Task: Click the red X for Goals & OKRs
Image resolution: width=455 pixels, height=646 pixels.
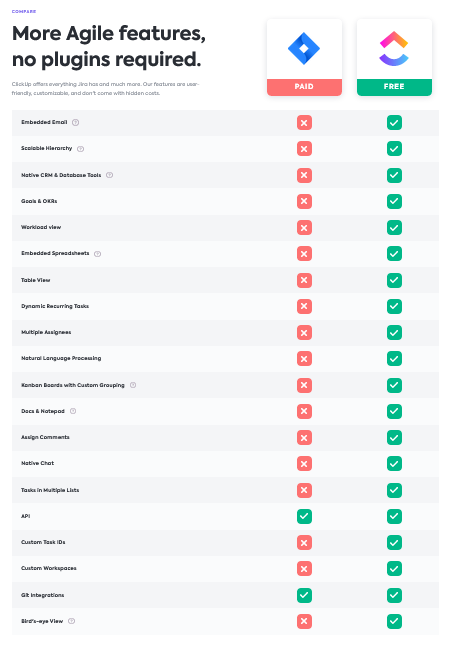Action: pos(304,201)
